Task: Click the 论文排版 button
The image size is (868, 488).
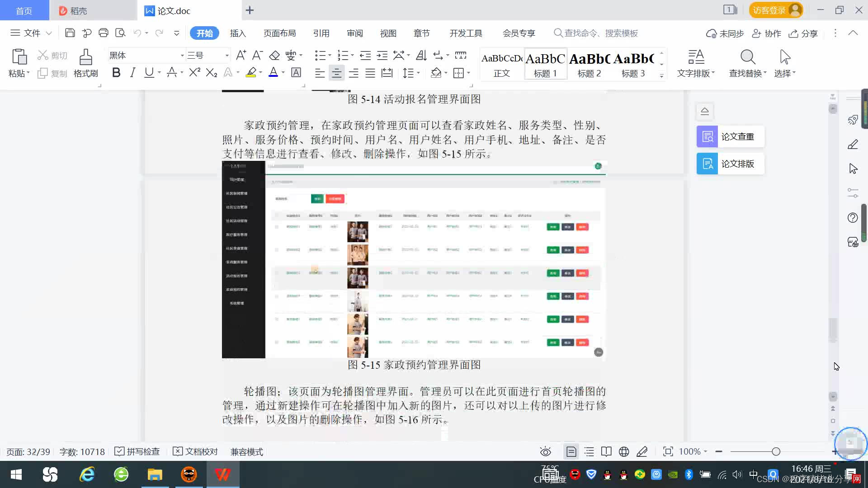Action: coord(730,164)
